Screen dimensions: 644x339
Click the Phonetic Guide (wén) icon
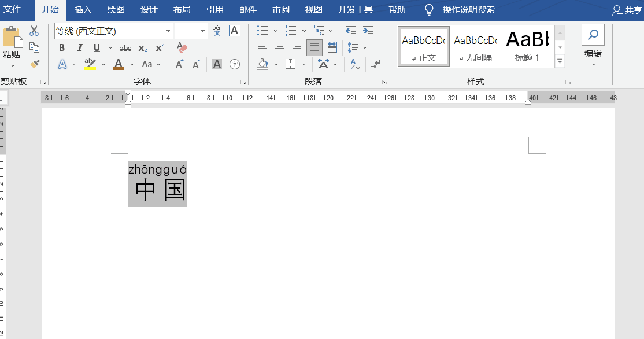217,31
